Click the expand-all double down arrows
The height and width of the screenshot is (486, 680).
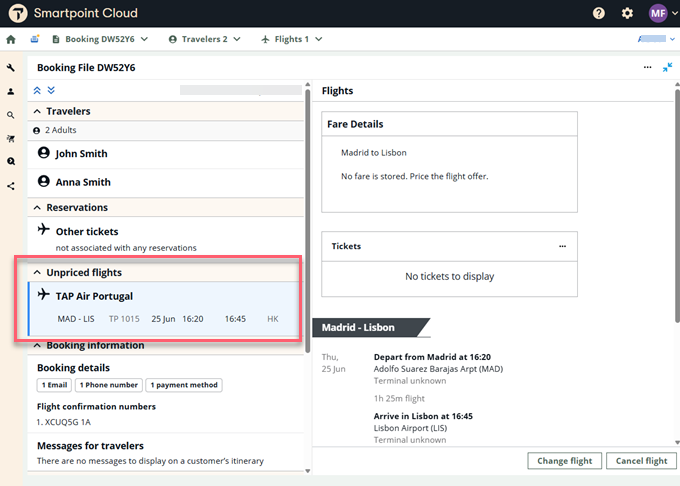51,90
